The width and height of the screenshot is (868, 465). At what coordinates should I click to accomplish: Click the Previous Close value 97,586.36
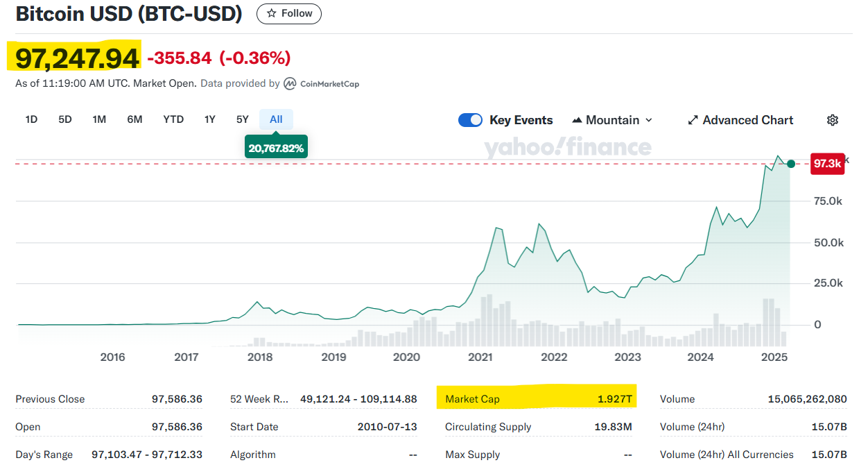177,399
